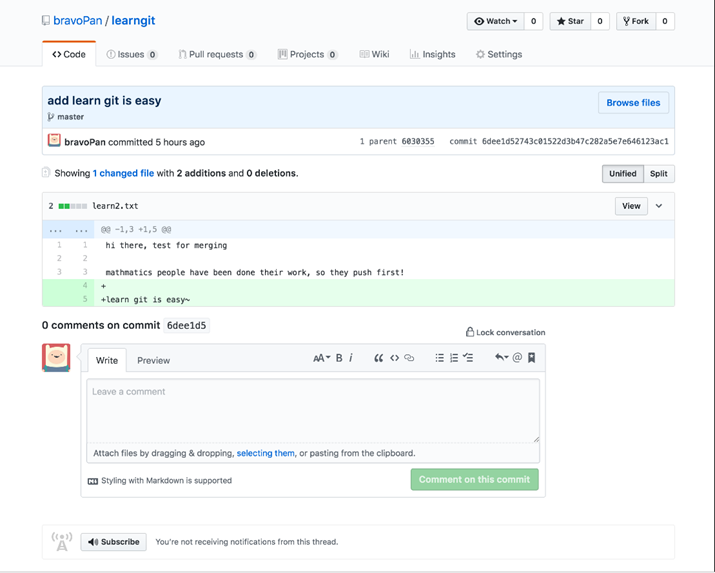Open the Wiki tab
Viewport: 715px width, 573px height.
coord(374,54)
